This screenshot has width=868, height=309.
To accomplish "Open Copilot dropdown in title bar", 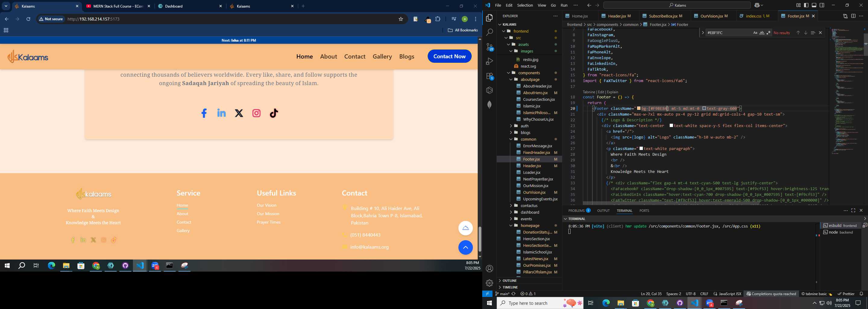I will [763, 5].
